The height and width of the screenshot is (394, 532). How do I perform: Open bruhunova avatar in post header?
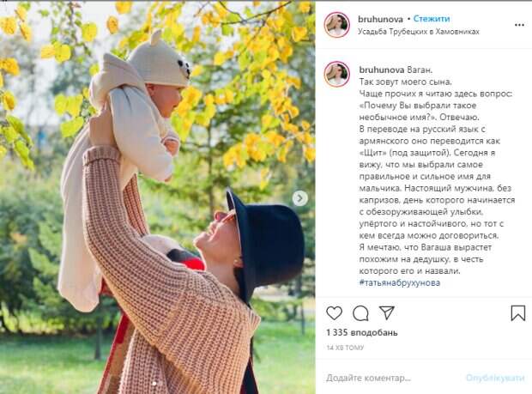[x=336, y=25]
